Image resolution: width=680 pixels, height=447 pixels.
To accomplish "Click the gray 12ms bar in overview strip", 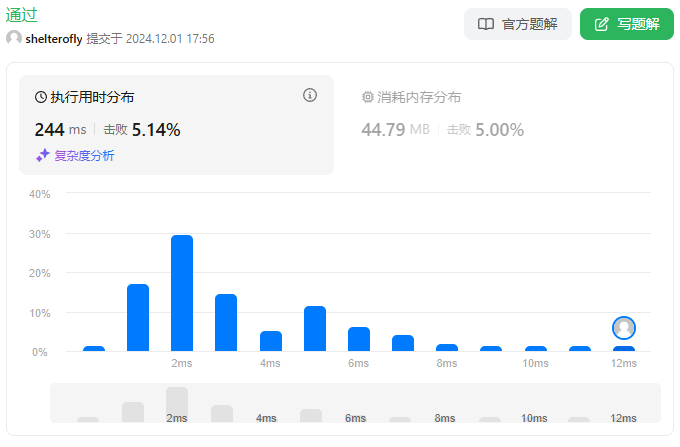I will [623, 418].
